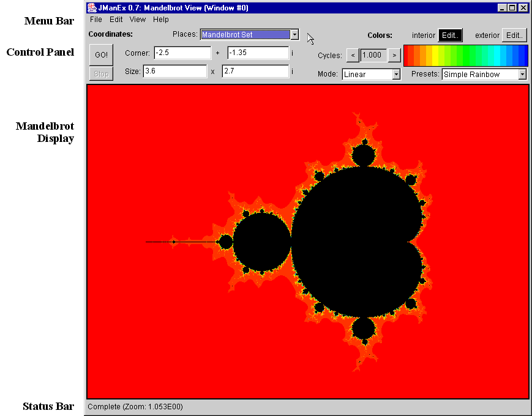Open the View menu
The image size is (532, 416).
[138, 20]
